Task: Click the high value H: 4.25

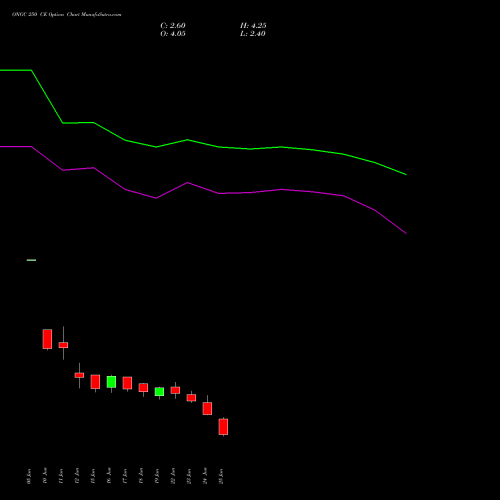Action: pos(253,26)
